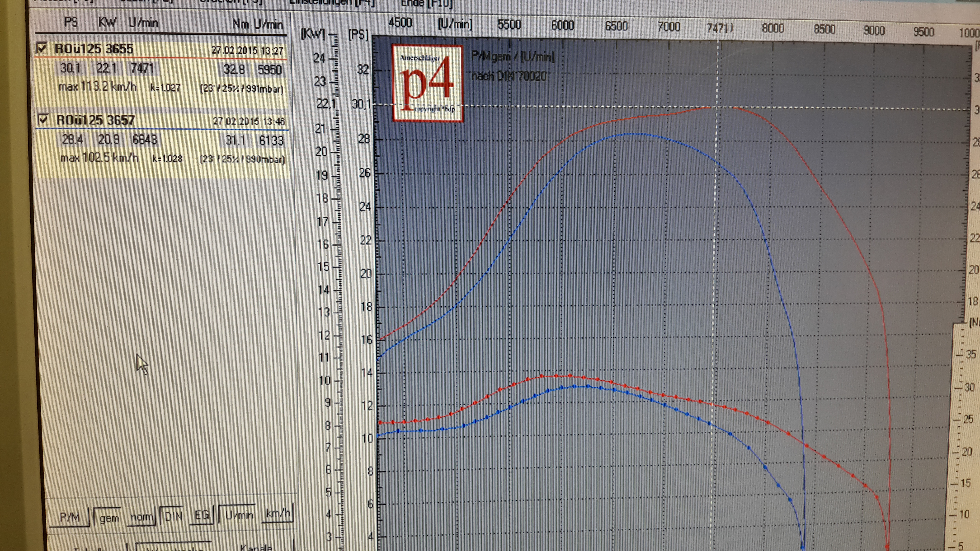Select the DIN correction button
This screenshot has width=980, height=551.
pyautogui.click(x=174, y=516)
